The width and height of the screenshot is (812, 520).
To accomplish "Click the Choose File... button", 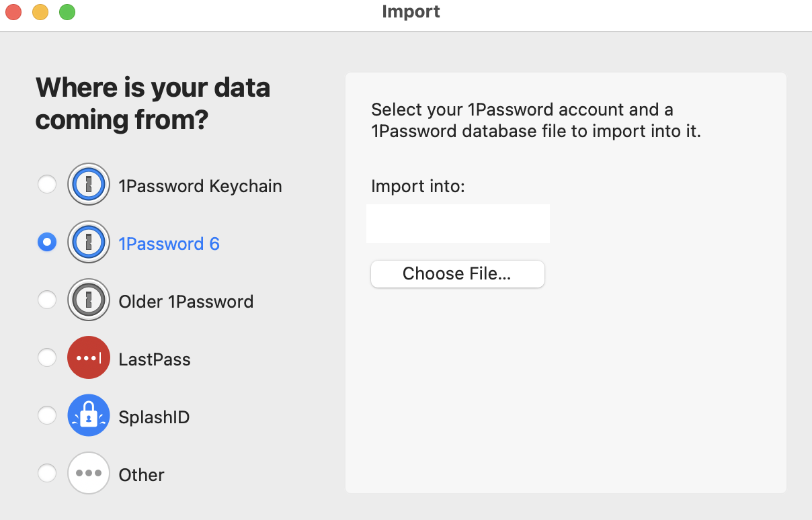I will click(x=457, y=274).
